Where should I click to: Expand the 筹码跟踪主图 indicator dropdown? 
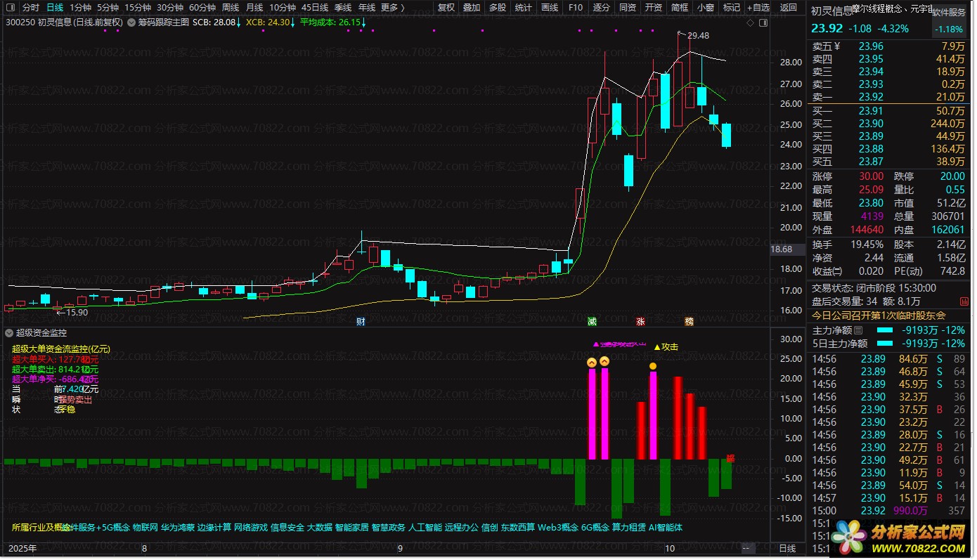[131, 22]
